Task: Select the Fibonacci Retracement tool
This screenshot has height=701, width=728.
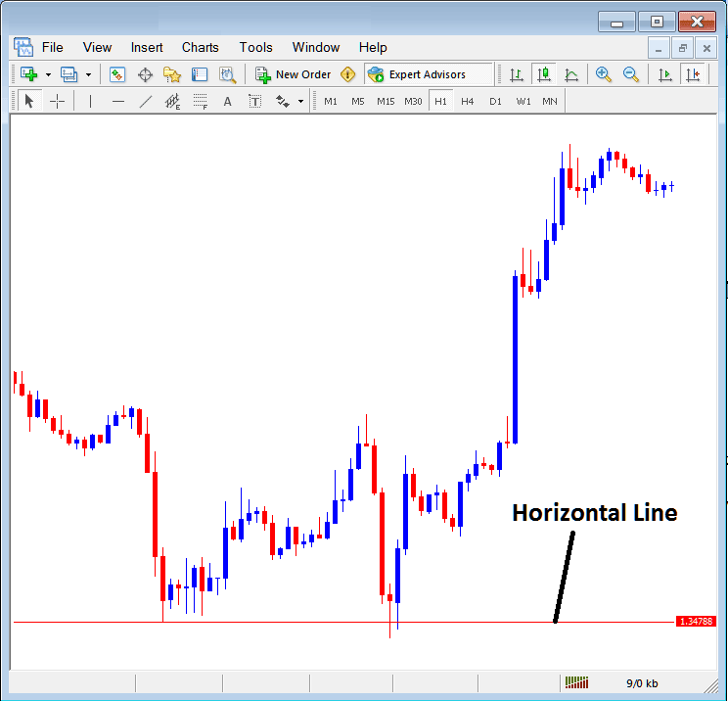Action: 201,101
